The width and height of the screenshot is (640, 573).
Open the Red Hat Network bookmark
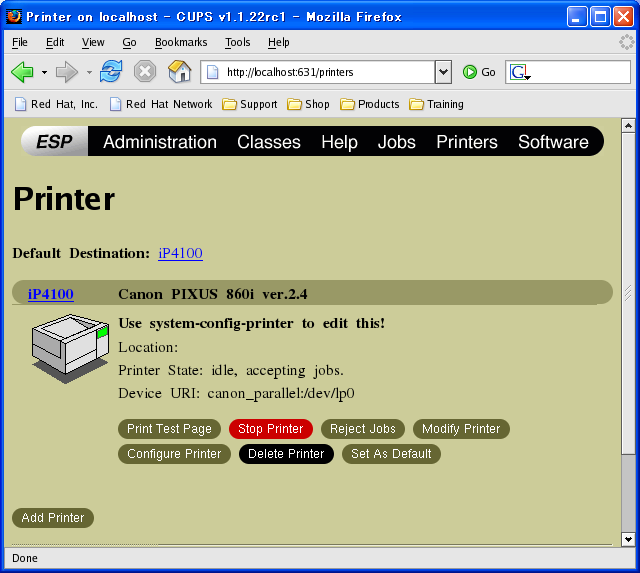[x=161, y=104]
